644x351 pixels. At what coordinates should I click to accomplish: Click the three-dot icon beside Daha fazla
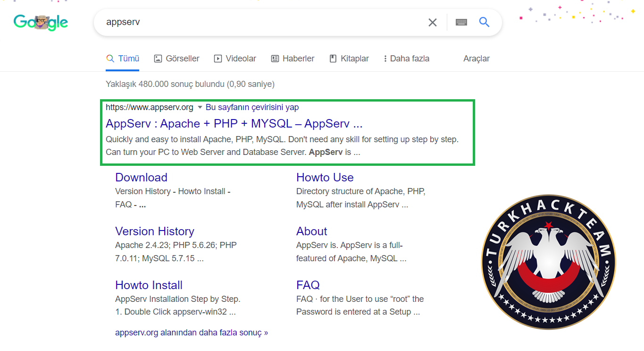(385, 59)
